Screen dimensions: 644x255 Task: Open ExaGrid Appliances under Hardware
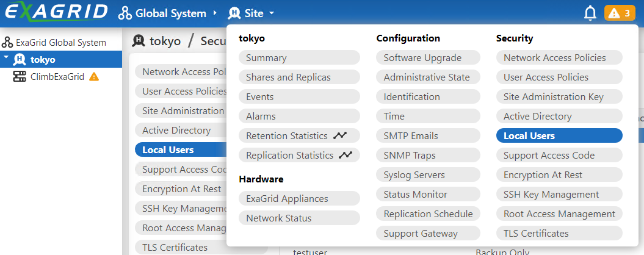click(x=299, y=198)
